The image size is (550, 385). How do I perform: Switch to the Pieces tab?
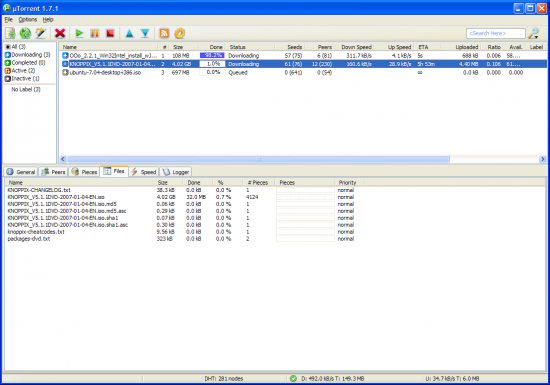click(x=84, y=172)
